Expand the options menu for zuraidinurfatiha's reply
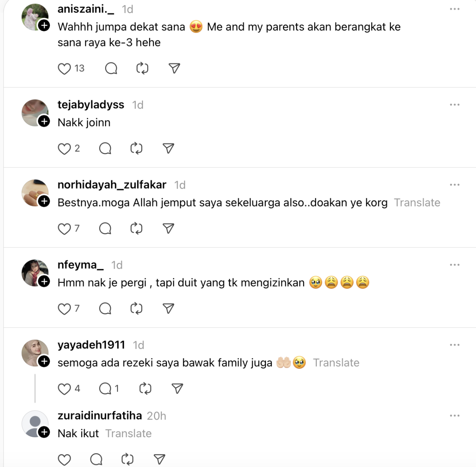 [455, 416]
